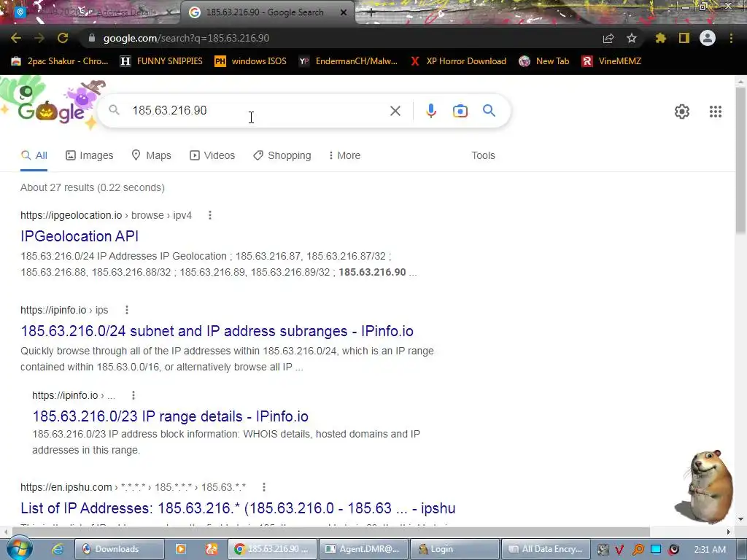Search by image with camera icon

click(x=460, y=111)
